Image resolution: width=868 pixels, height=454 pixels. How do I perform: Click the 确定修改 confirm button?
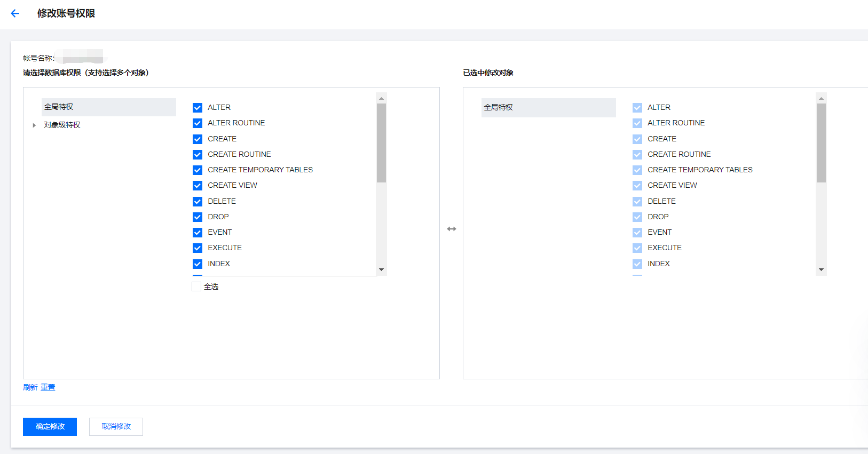tap(50, 427)
